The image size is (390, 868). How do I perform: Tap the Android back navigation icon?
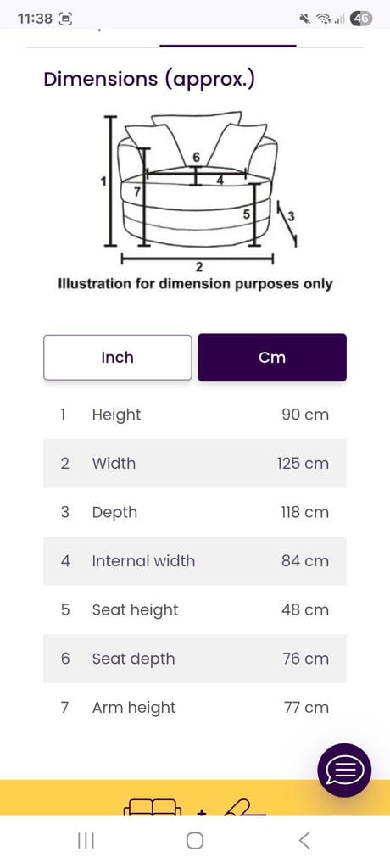click(x=304, y=840)
